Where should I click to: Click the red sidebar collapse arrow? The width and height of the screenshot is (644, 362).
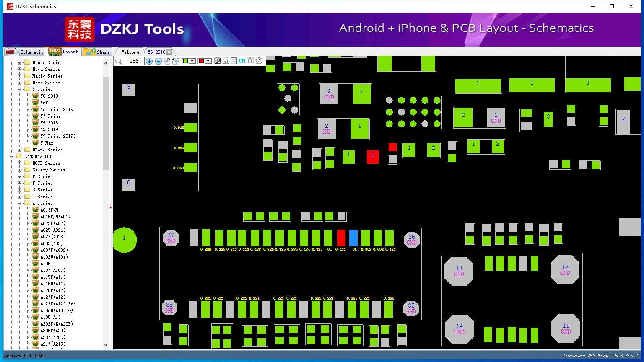tap(111, 207)
